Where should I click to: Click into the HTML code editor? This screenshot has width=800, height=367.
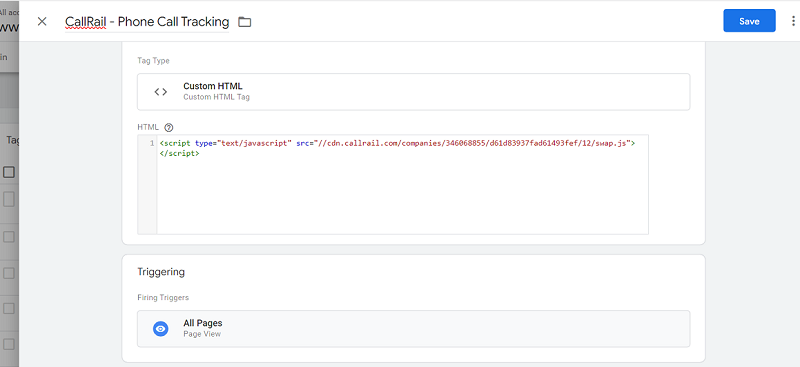pos(393,185)
